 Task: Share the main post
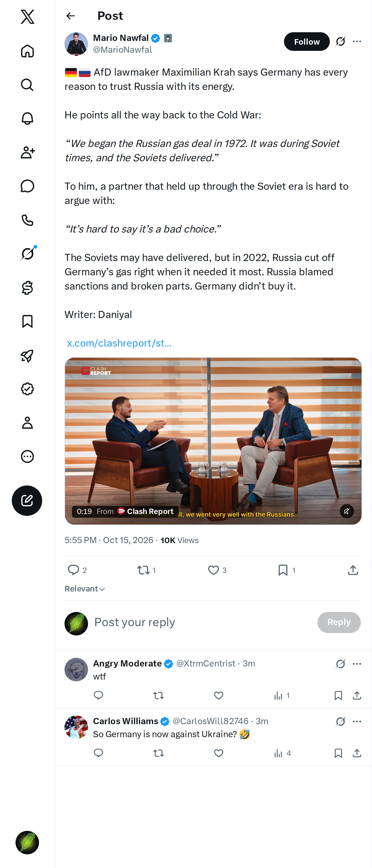click(353, 570)
